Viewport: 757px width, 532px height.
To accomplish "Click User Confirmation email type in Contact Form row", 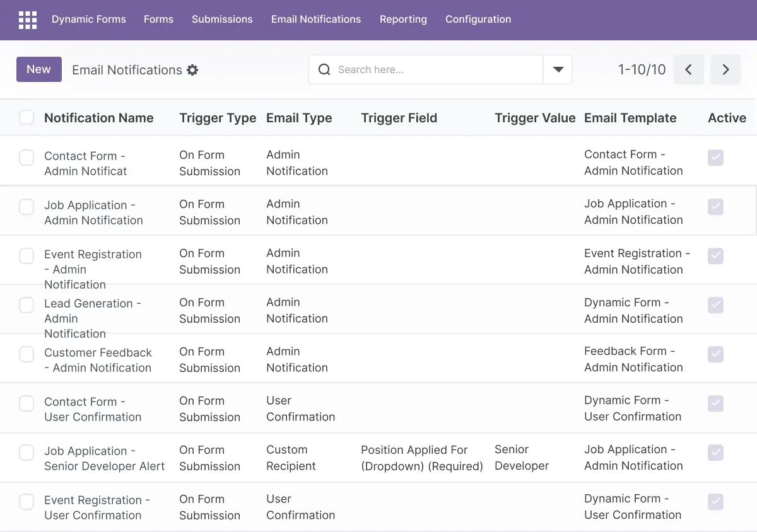I will [x=300, y=408].
